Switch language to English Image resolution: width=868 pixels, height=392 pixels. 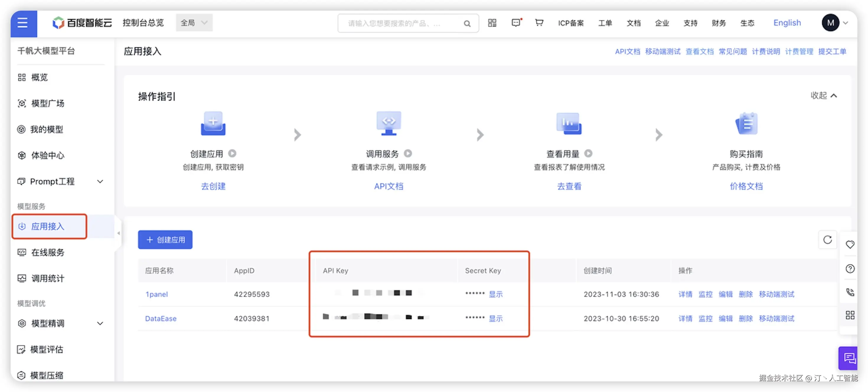tap(787, 22)
